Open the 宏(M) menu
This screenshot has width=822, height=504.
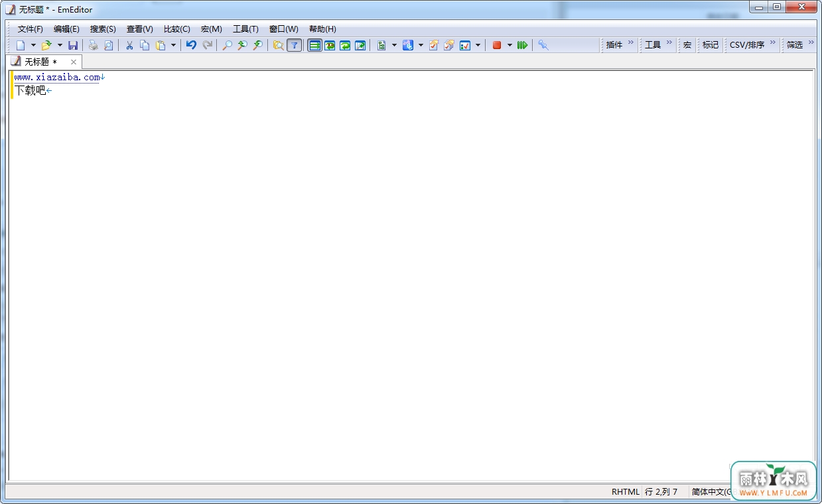coord(212,29)
